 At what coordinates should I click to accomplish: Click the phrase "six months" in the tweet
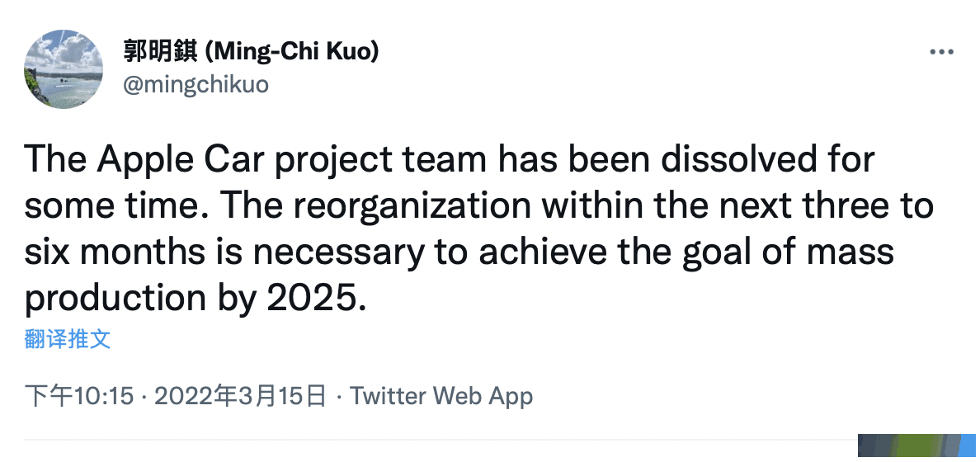click(115, 252)
